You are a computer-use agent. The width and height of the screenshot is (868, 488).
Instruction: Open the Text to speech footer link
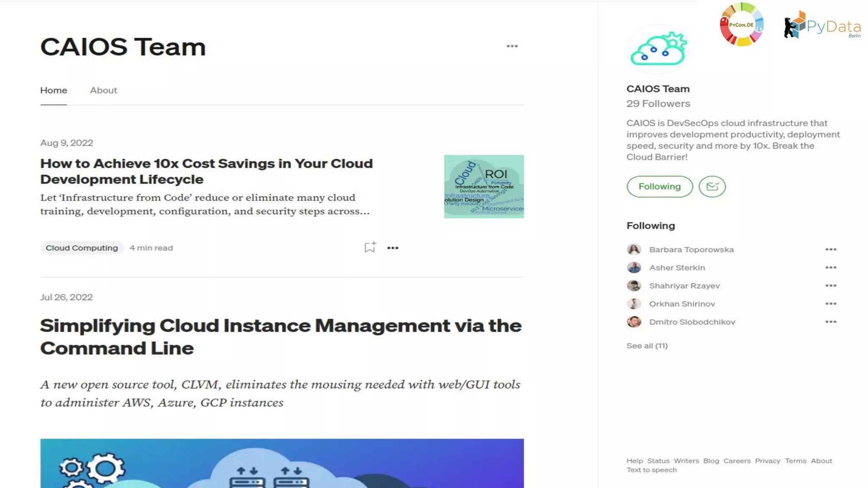tap(651, 470)
